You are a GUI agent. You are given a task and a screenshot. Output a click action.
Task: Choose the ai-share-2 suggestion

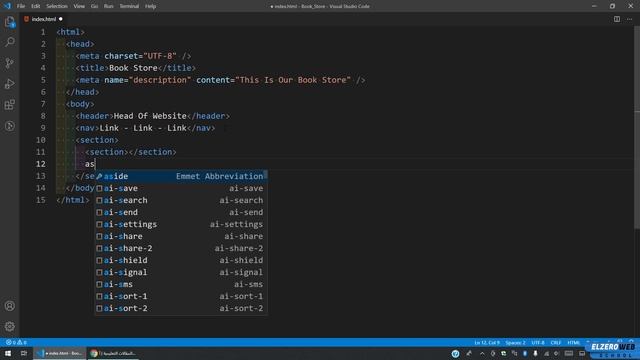(181, 248)
